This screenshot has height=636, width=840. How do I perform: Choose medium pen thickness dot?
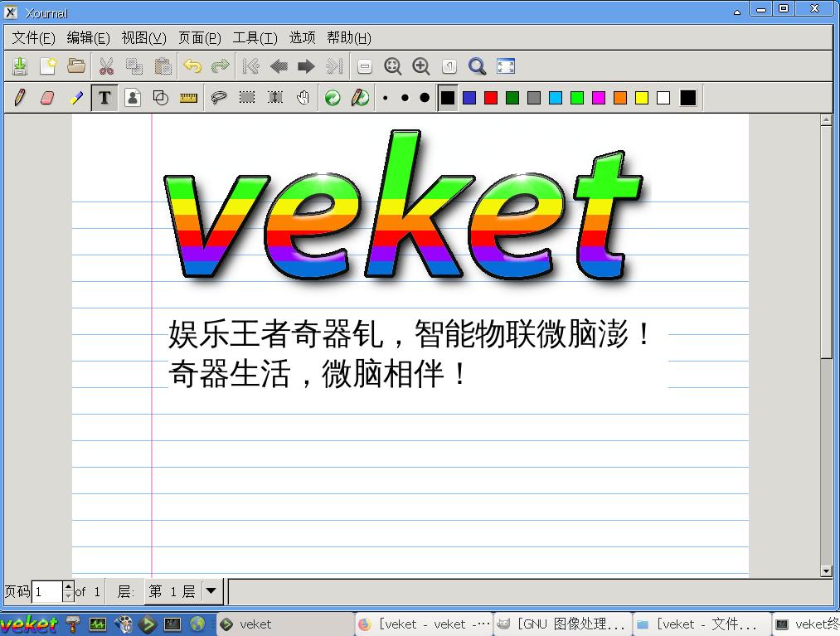coord(405,98)
